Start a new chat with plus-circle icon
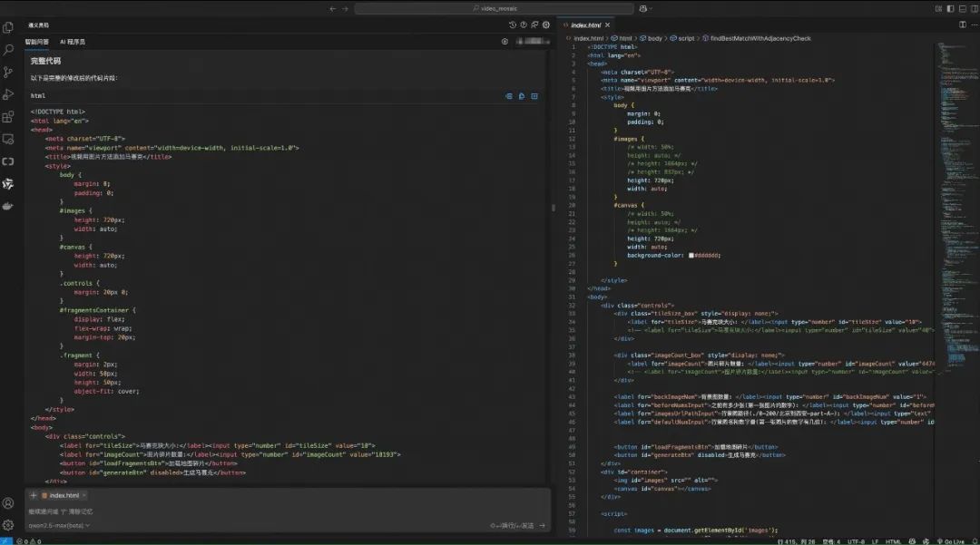The width and height of the screenshot is (980, 545). (505, 41)
